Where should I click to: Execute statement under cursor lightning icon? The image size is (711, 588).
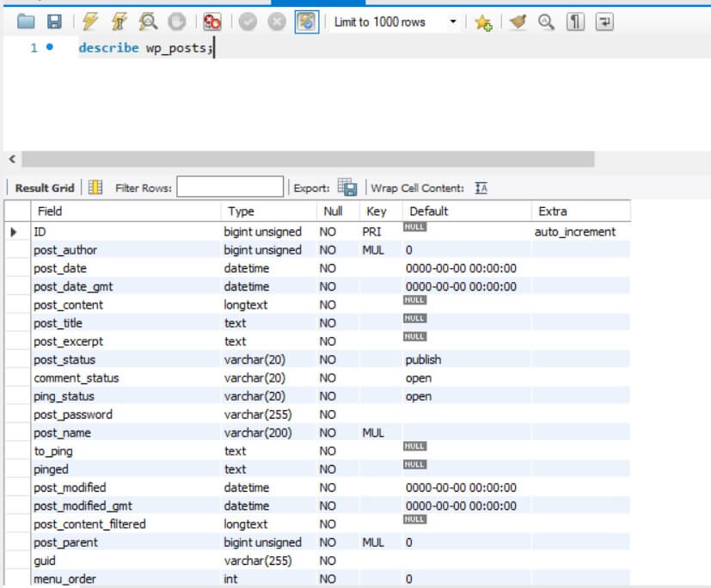tap(120, 21)
